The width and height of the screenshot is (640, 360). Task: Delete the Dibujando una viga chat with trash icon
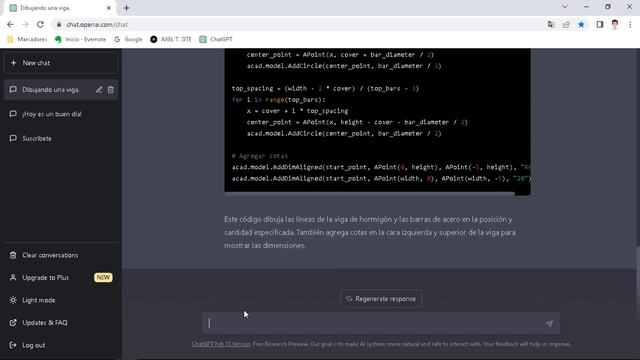click(x=111, y=89)
